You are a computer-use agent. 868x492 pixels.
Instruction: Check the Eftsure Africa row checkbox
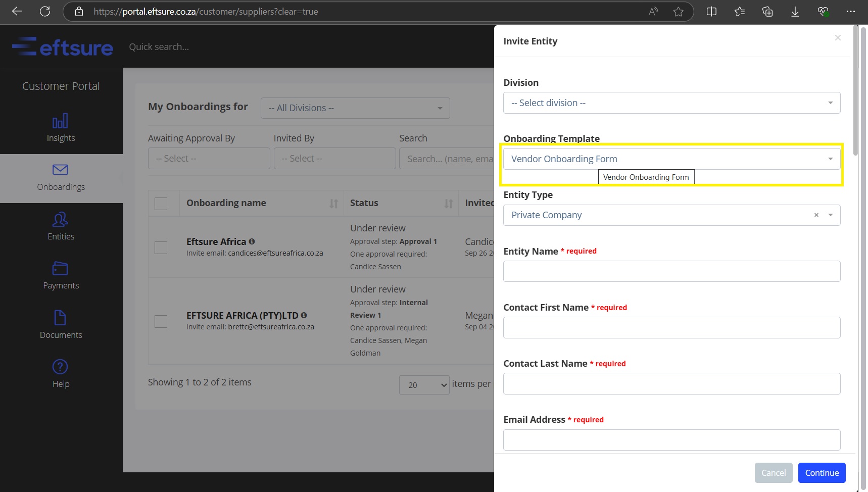[x=161, y=248]
